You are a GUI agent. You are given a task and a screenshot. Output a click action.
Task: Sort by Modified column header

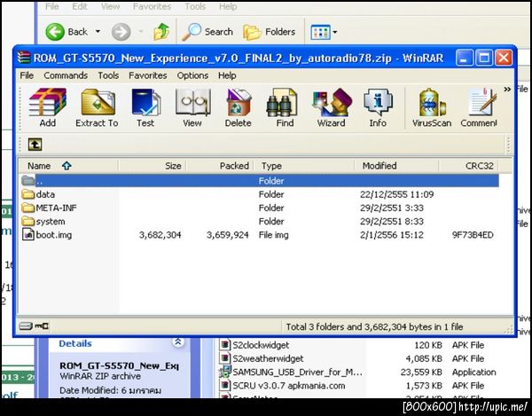(396, 166)
